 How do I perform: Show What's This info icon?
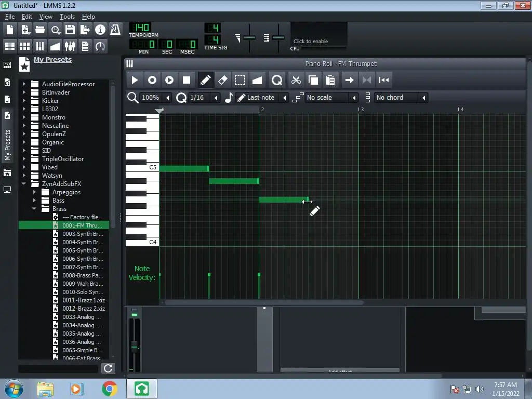point(100,30)
